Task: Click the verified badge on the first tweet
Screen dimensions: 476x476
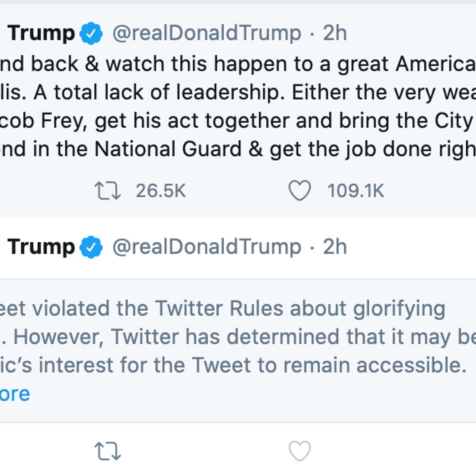Action: (x=91, y=33)
